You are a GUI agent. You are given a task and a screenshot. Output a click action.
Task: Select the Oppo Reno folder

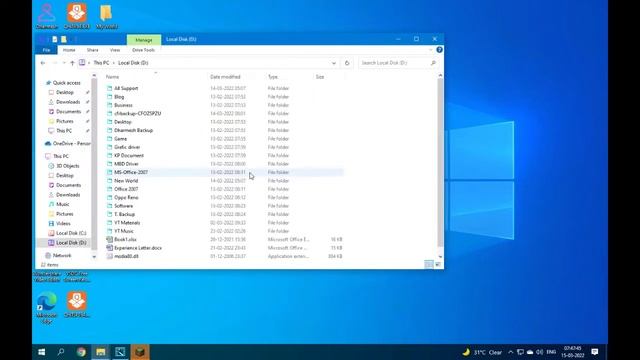(x=126, y=198)
